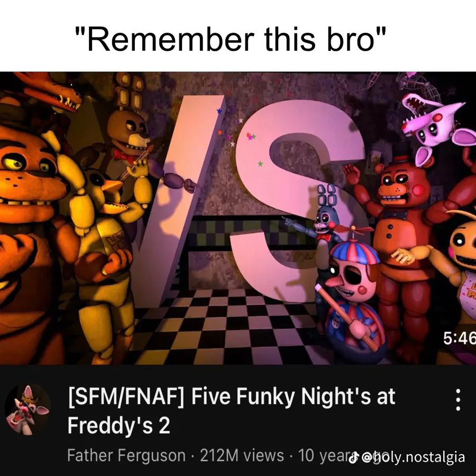Open the three-dot video options menu

(x=458, y=399)
